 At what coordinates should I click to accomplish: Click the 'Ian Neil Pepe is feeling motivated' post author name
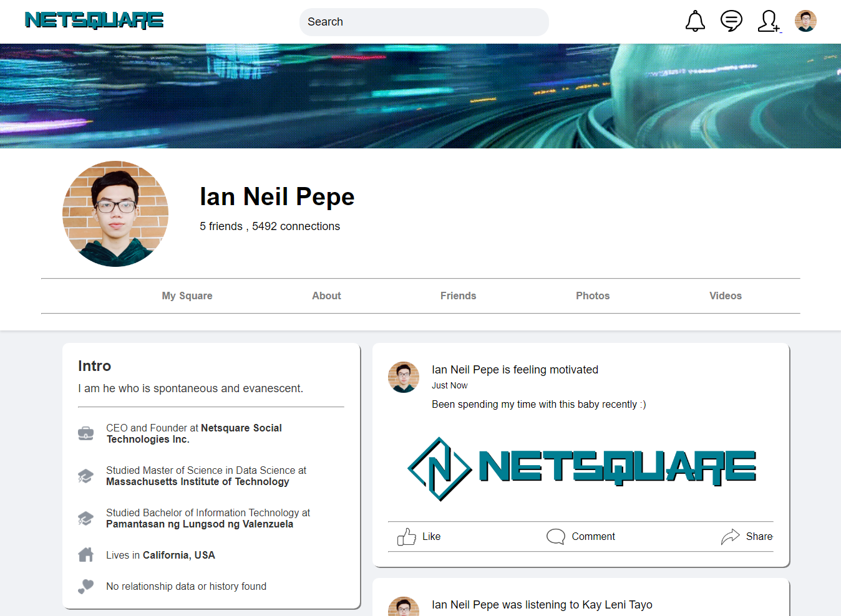(x=465, y=370)
